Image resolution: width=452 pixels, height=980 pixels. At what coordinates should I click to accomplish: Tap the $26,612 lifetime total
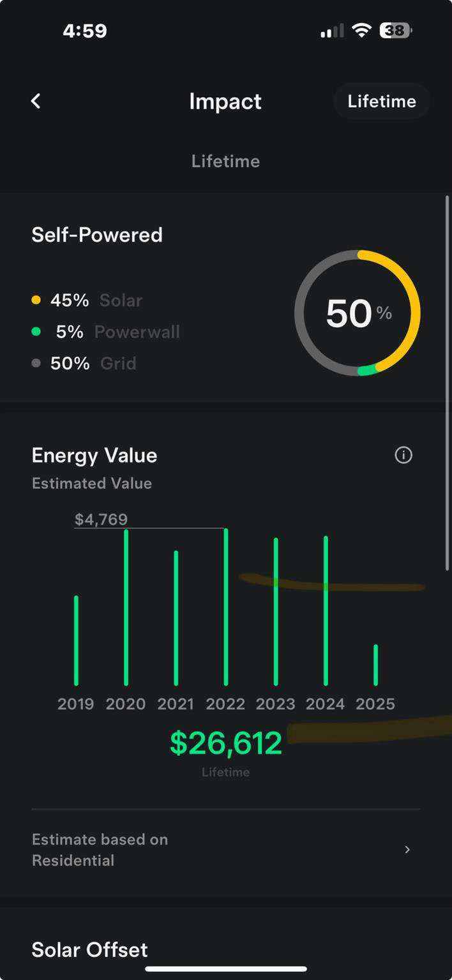pos(225,744)
